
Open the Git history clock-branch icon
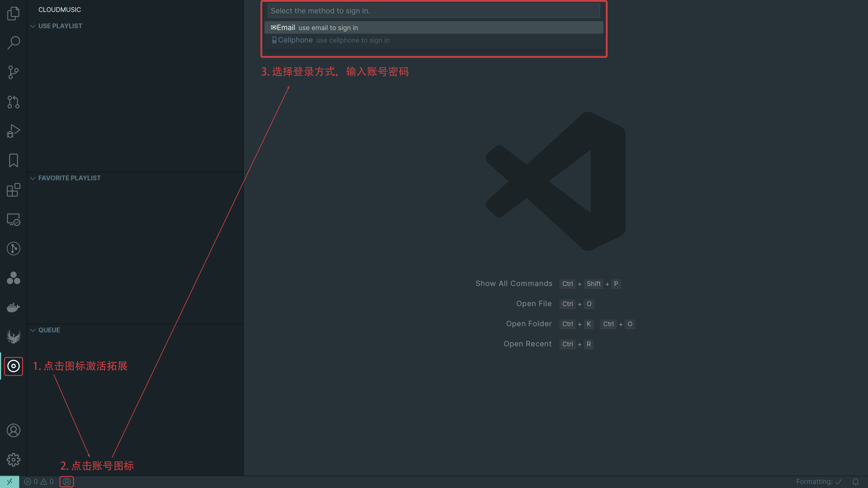click(x=14, y=249)
